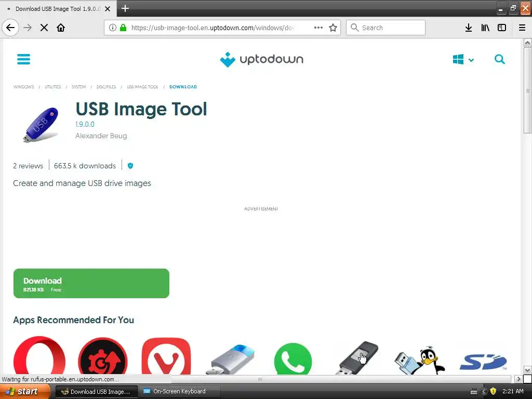Viewport: 532px width, 399px height.
Task: Open the penguin USB app icon
Action: (420, 361)
